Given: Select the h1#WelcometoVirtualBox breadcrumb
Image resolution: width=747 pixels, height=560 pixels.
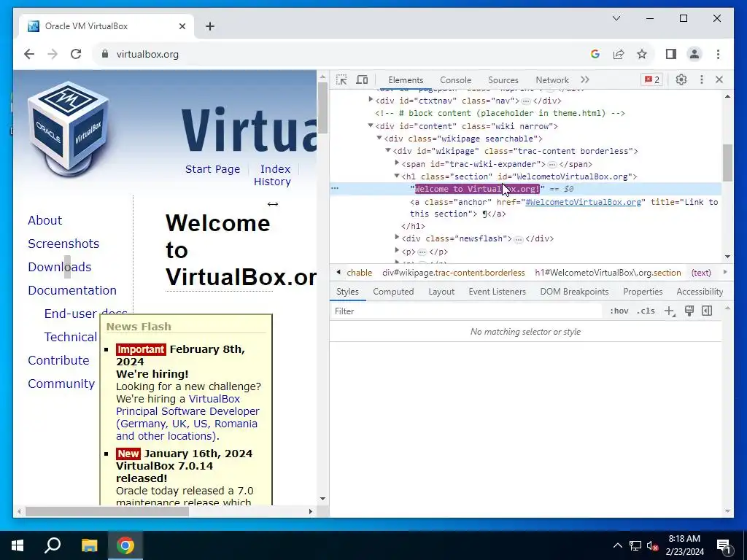Looking at the screenshot, I should coord(608,273).
